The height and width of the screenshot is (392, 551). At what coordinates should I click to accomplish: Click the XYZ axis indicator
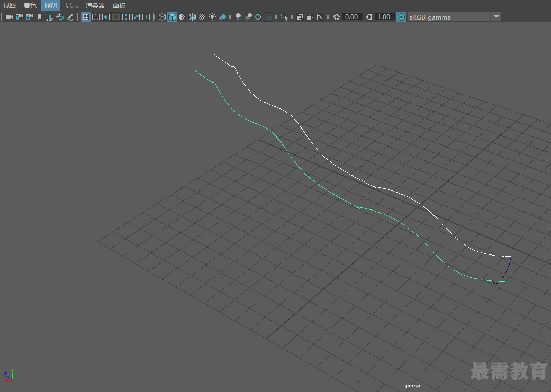9,376
